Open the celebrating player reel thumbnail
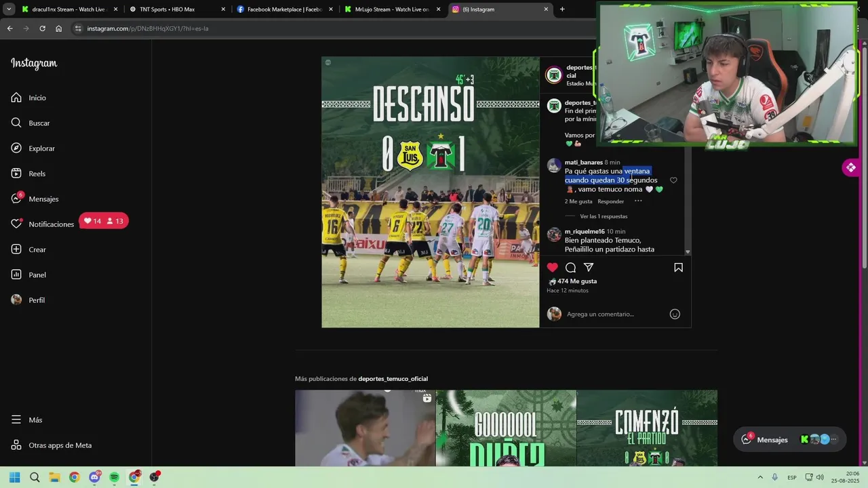This screenshot has width=868, height=488. coord(365,428)
